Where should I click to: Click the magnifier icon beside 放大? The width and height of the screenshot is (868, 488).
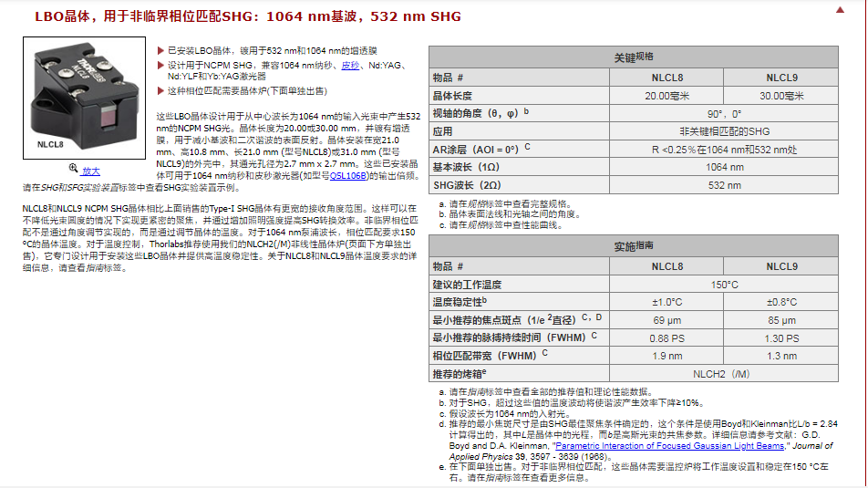click(x=74, y=170)
